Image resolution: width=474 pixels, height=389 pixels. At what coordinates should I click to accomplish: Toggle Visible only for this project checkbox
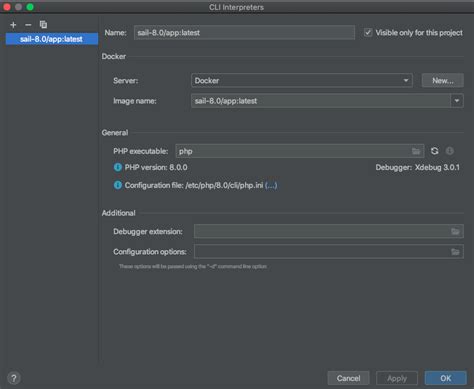[368, 33]
